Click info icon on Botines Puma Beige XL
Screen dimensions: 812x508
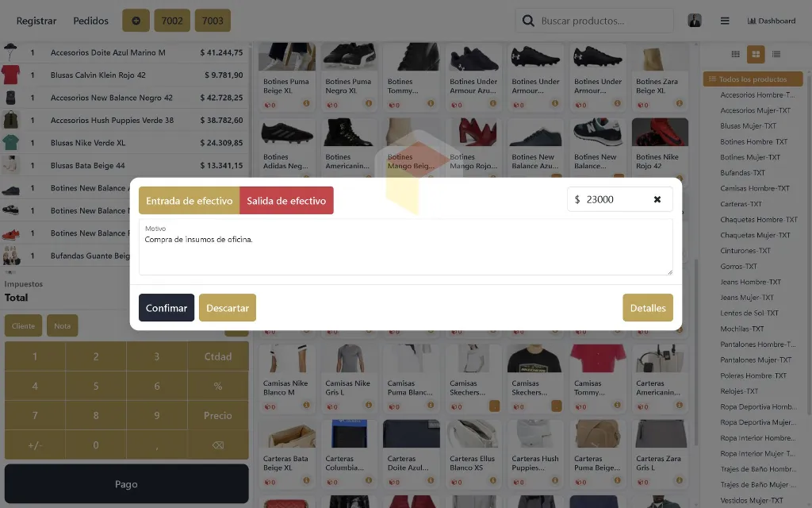point(307,103)
